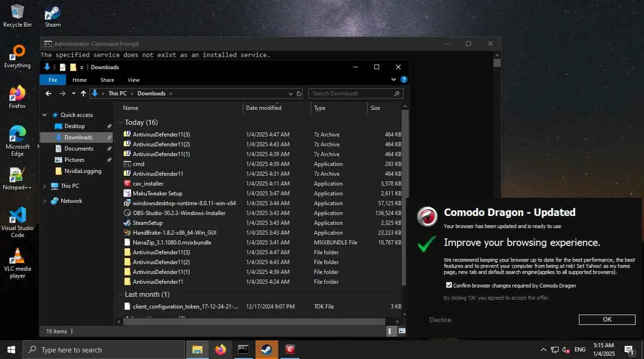The image size is (644, 359).
Task: Select the Everything desktop shortcut
Action: tap(17, 57)
